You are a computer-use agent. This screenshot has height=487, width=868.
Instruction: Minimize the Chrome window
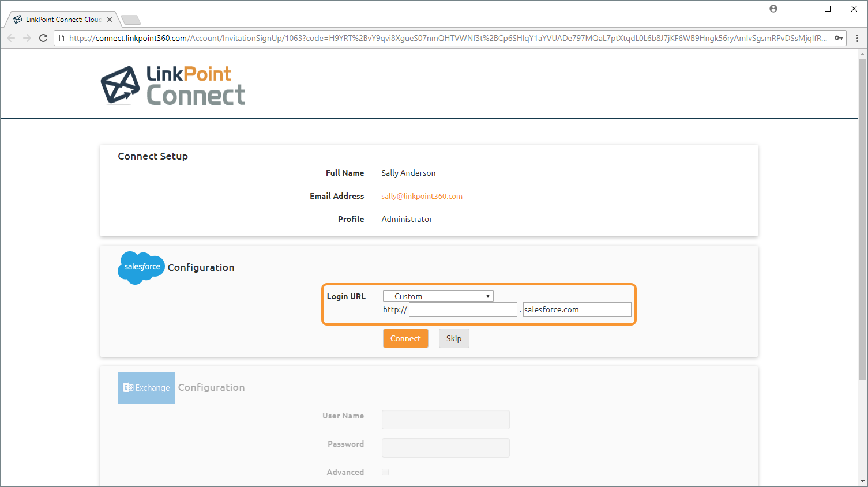click(x=802, y=9)
